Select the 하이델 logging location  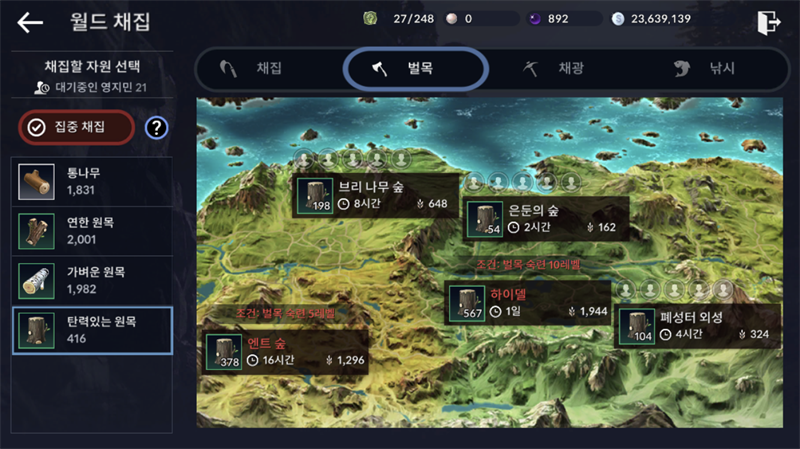528,303
